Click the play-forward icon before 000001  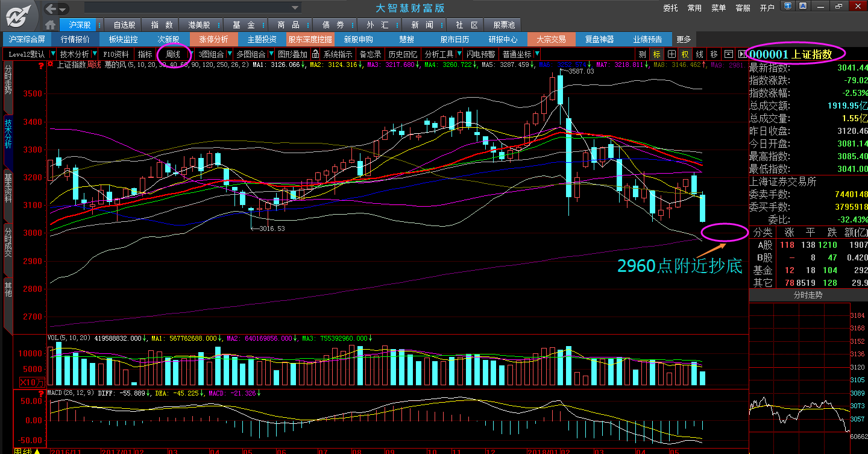[x=741, y=54]
